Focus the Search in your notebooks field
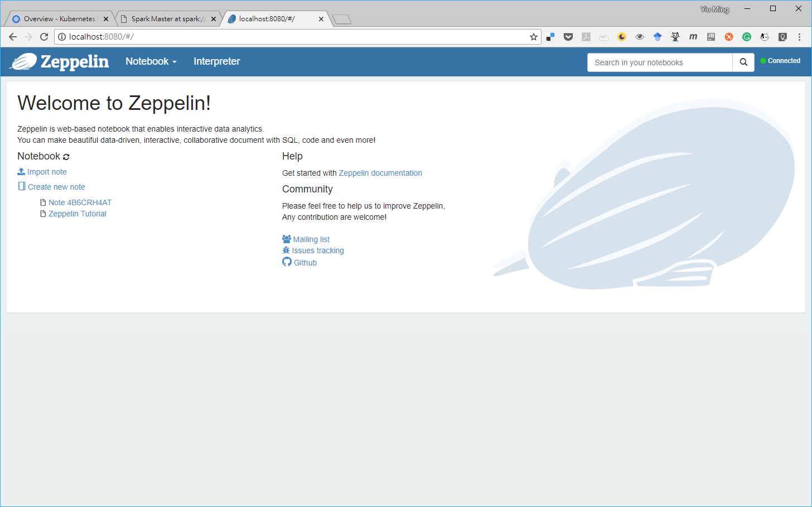 660,62
